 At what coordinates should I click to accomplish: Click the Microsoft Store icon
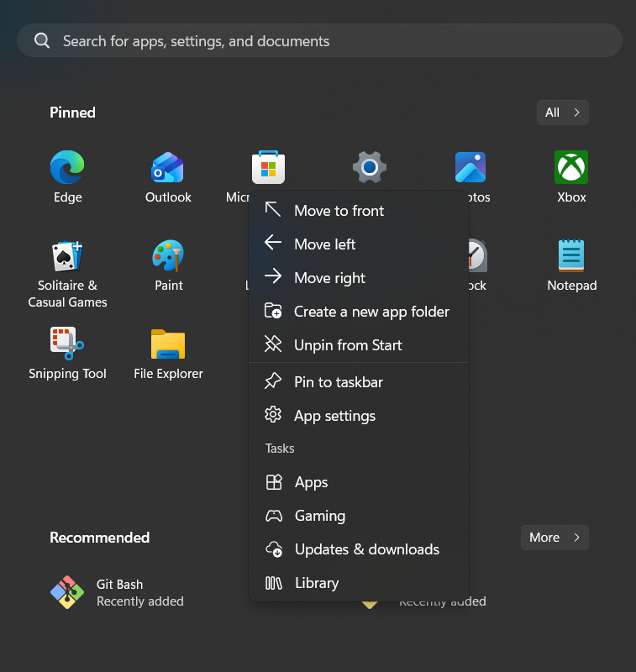click(268, 167)
